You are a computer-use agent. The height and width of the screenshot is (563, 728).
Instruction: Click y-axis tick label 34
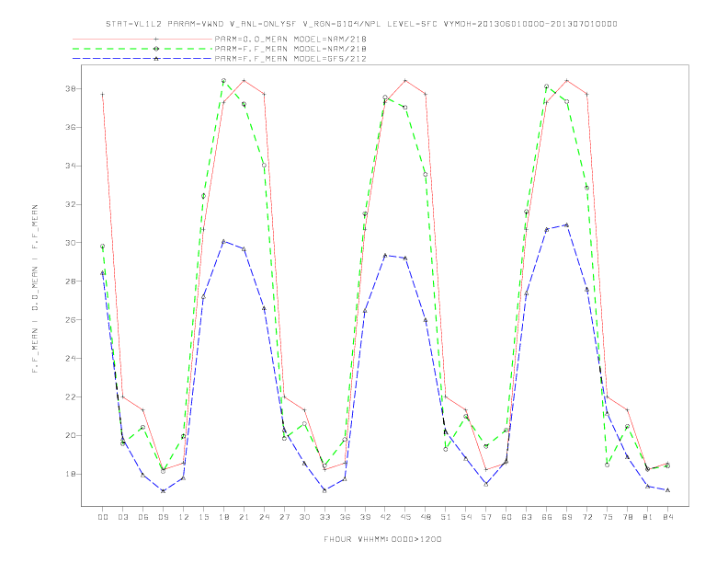click(71, 166)
